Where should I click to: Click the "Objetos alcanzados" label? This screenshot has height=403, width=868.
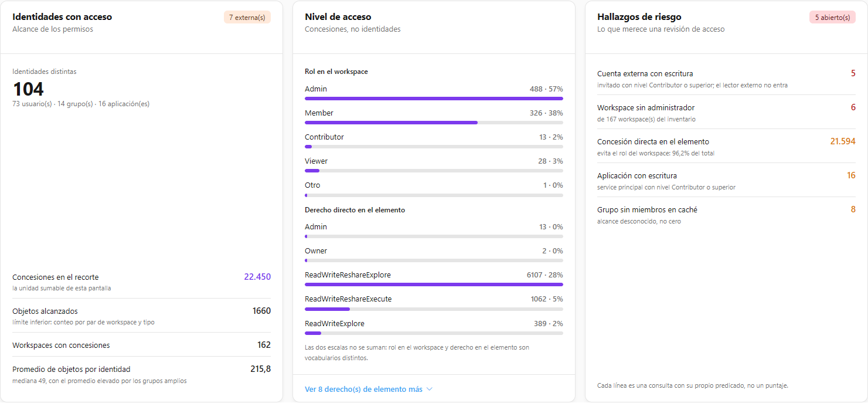click(x=45, y=311)
